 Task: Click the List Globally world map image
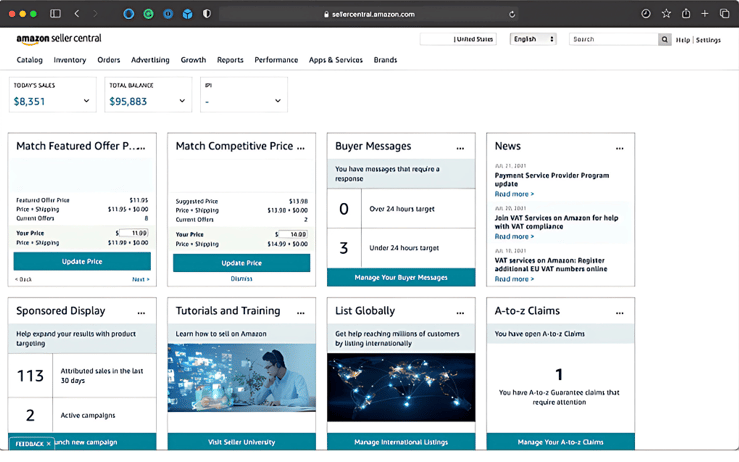401,387
